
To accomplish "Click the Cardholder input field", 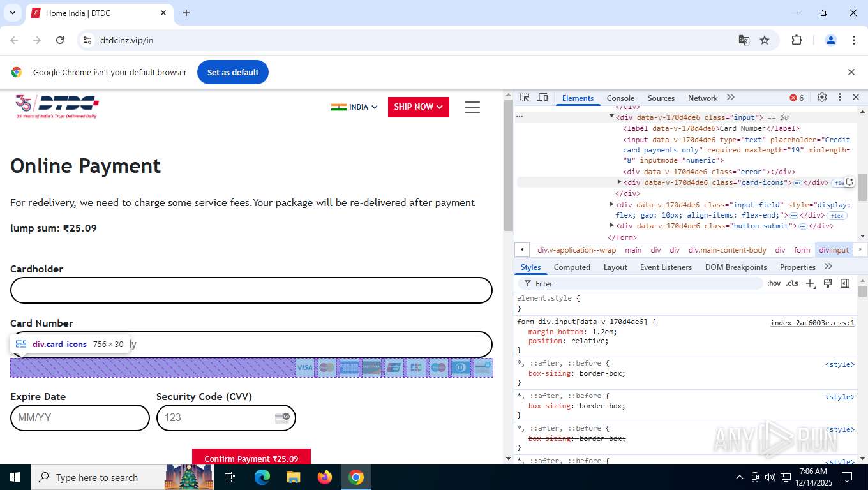I will pos(251,290).
